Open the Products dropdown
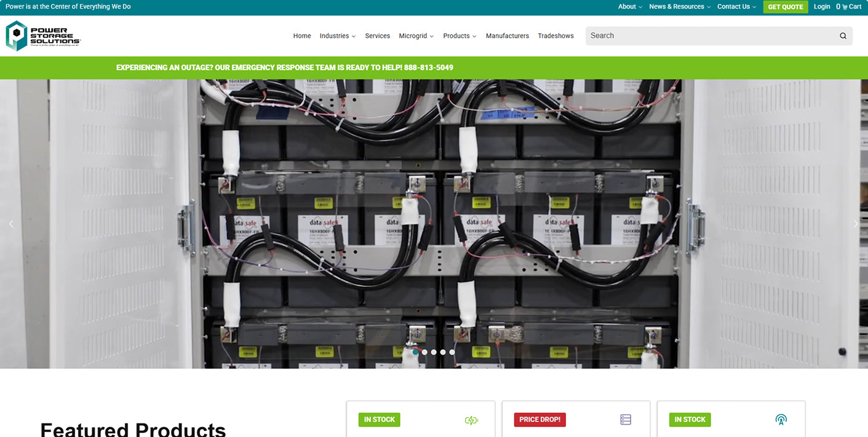Screen dimensions: 868x437 [460, 36]
